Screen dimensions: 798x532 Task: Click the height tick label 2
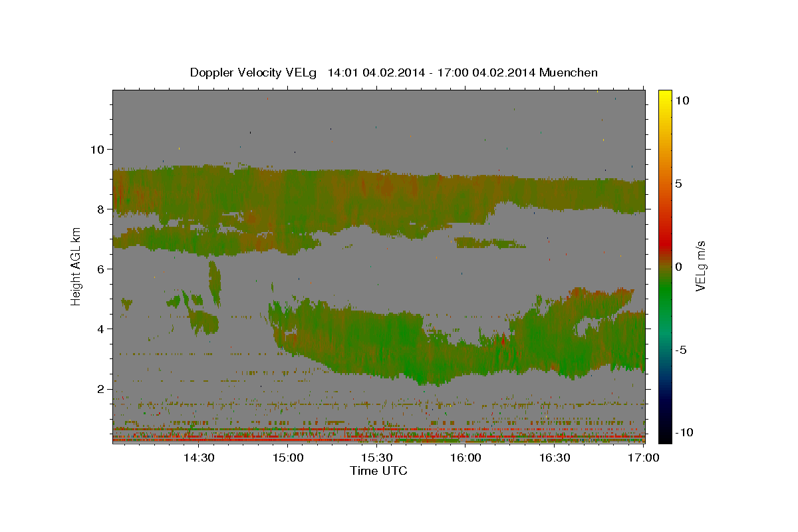(100, 389)
